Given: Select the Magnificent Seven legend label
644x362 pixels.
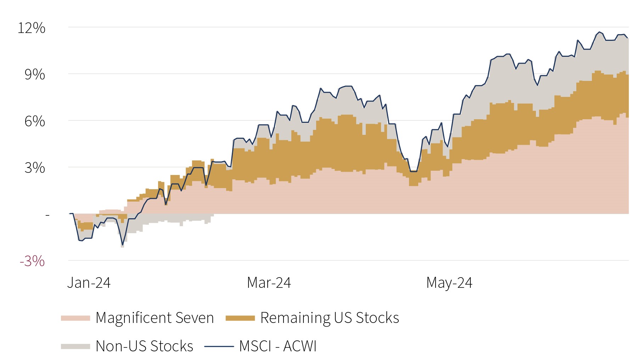Looking at the screenshot, I should click(155, 318).
